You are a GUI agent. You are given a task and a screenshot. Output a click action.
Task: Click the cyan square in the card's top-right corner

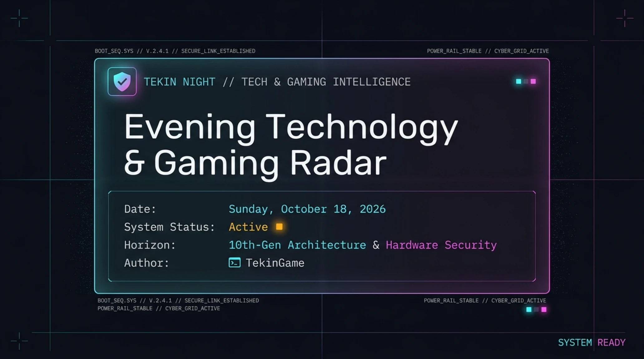[519, 81]
